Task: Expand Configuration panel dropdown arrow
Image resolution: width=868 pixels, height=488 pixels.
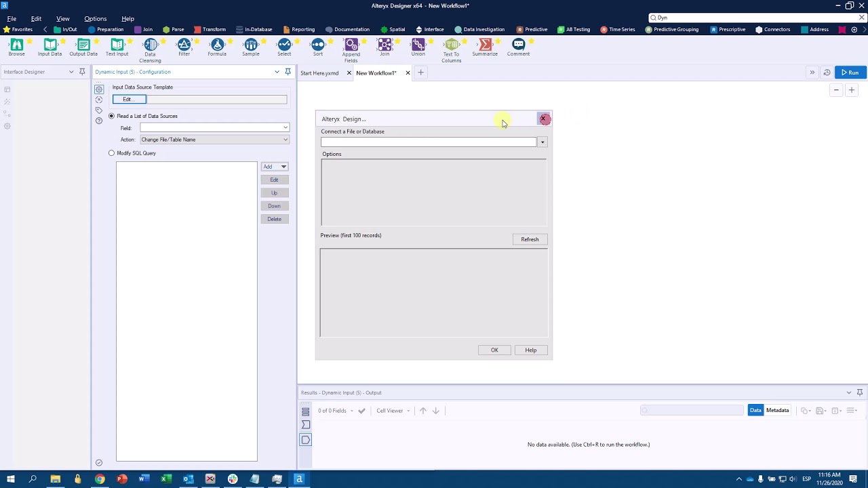Action: coord(277,72)
